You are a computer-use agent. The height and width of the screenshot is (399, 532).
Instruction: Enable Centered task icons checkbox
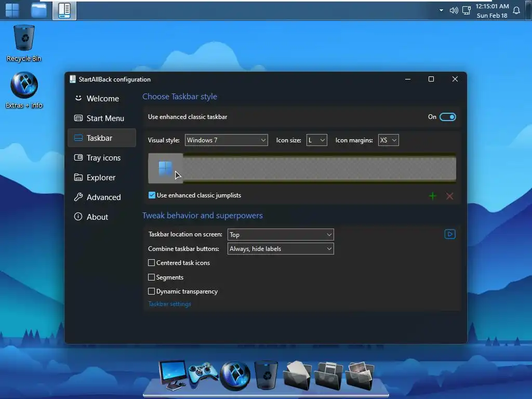pyautogui.click(x=151, y=262)
